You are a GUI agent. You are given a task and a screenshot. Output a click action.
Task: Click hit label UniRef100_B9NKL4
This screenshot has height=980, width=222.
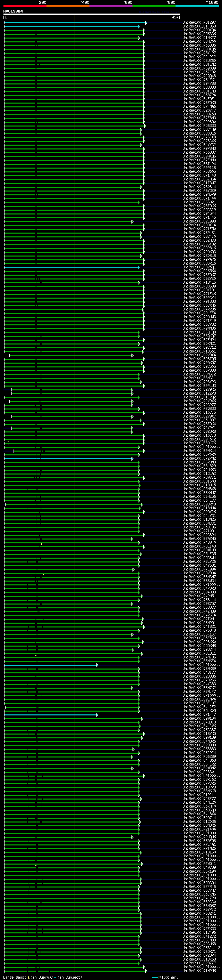(x=199, y=451)
